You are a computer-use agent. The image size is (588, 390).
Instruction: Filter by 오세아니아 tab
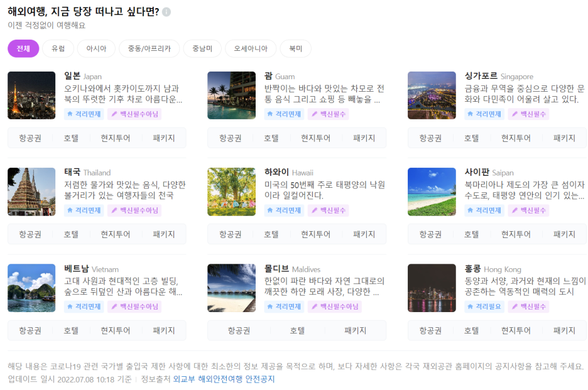251,48
